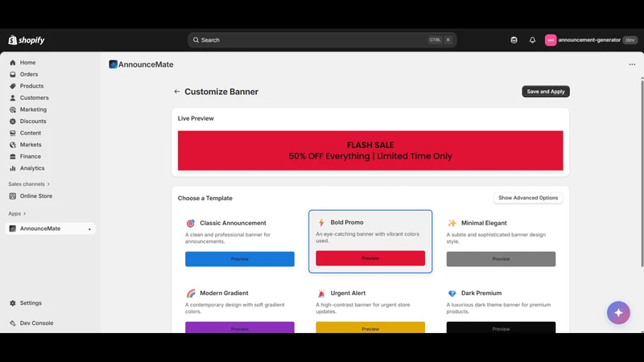The image size is (644, 362).
Task: Click the red FLASH SALE live preview banner
Action: click(x=370, y=150)
